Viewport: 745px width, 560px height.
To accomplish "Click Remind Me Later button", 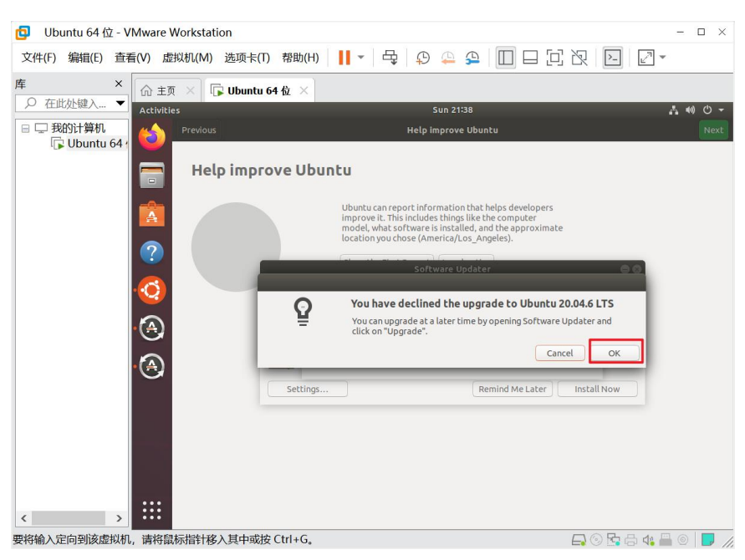I will (x=513, y=389).
